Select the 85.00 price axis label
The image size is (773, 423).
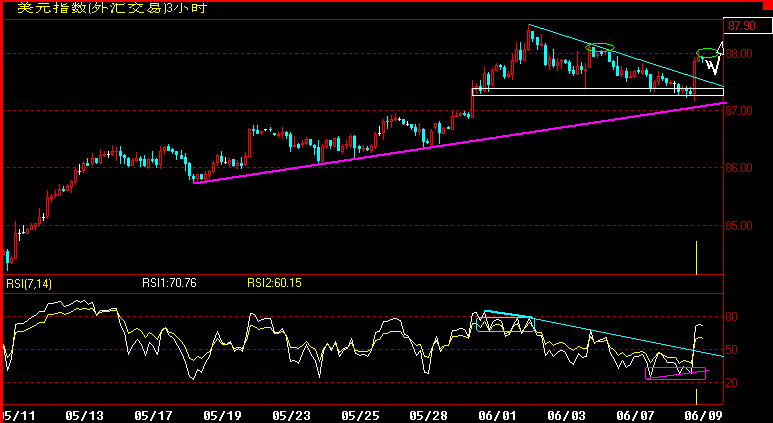[738, 226]
